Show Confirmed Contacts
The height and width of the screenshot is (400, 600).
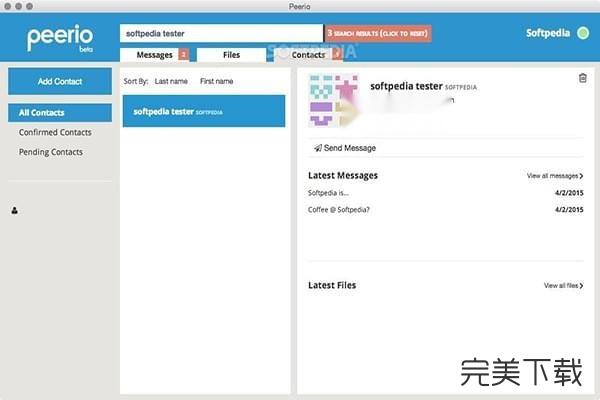[x=55, y=132]
